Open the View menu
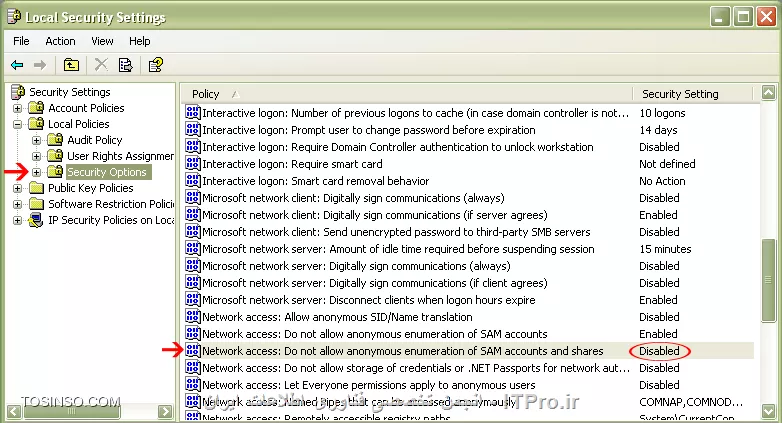The width and height of the screenshot is (782, 423). click(x=102, y=41)
